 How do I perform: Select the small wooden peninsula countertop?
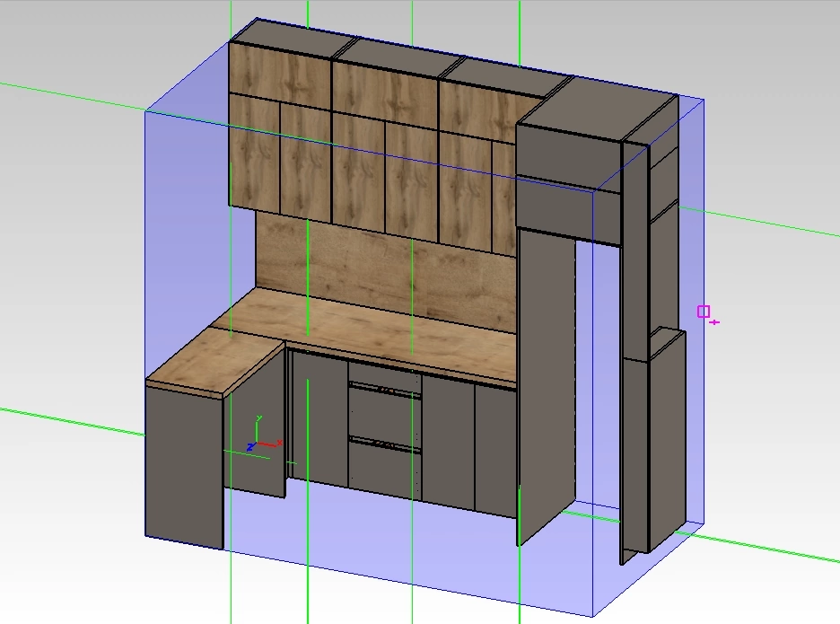point(214,363)
